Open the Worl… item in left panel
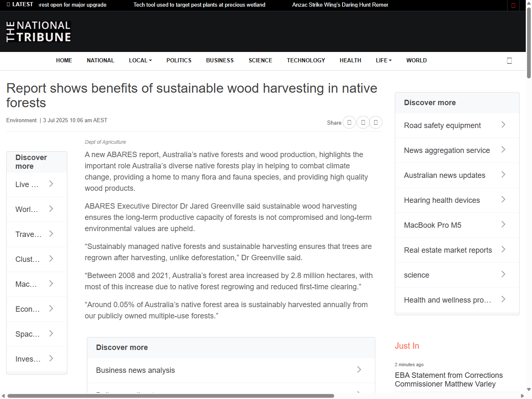This screenshot has height=399, width=532. [37, 209]
